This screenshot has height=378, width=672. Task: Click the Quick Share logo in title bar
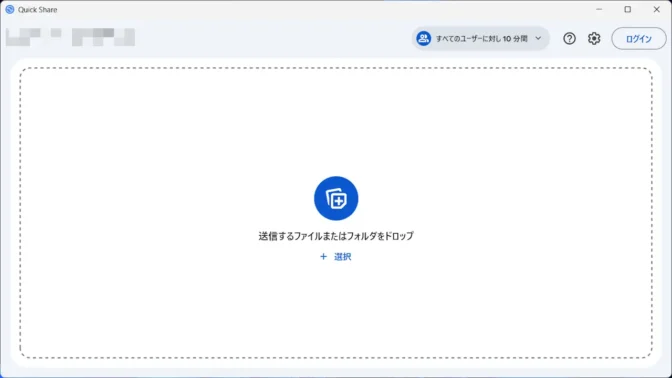[10, 9]
